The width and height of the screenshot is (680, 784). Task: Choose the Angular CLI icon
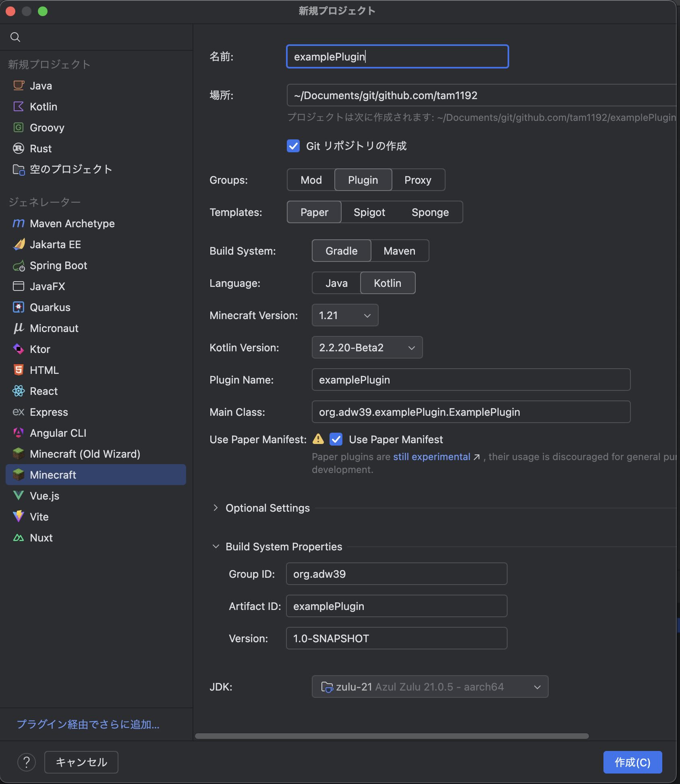tap(19, 433)
